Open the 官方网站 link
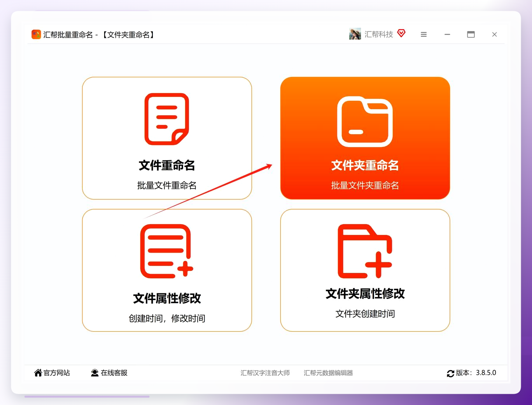Screen dimensions: 532x405 (x=57, y=373)
